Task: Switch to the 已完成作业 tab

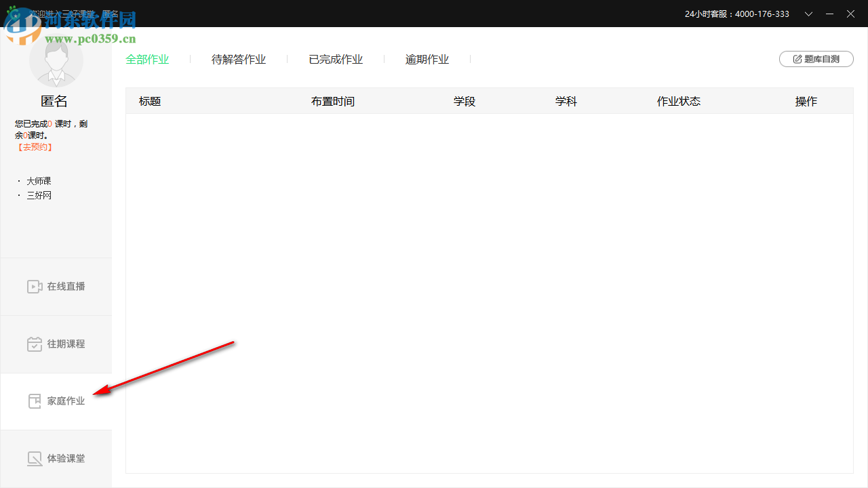Action: pyautogui.click(x=336, y=60)
